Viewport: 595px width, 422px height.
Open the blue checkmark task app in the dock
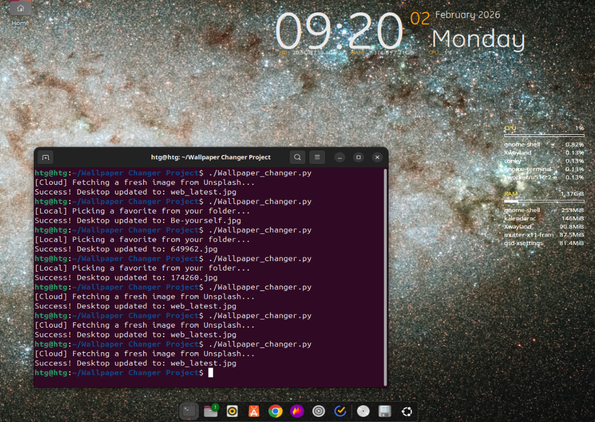[x=340, y=411]
